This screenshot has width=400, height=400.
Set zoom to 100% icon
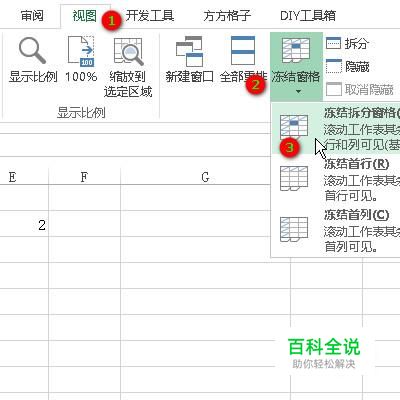pos(81,51)
